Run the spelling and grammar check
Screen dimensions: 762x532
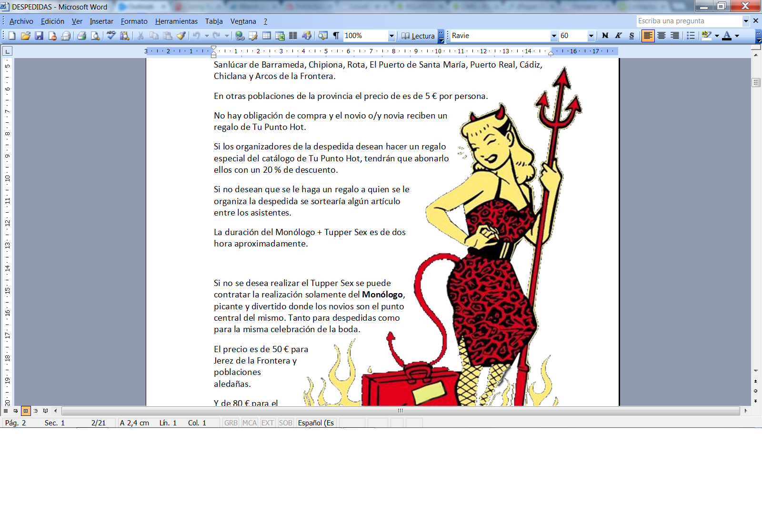pos(111,36)
